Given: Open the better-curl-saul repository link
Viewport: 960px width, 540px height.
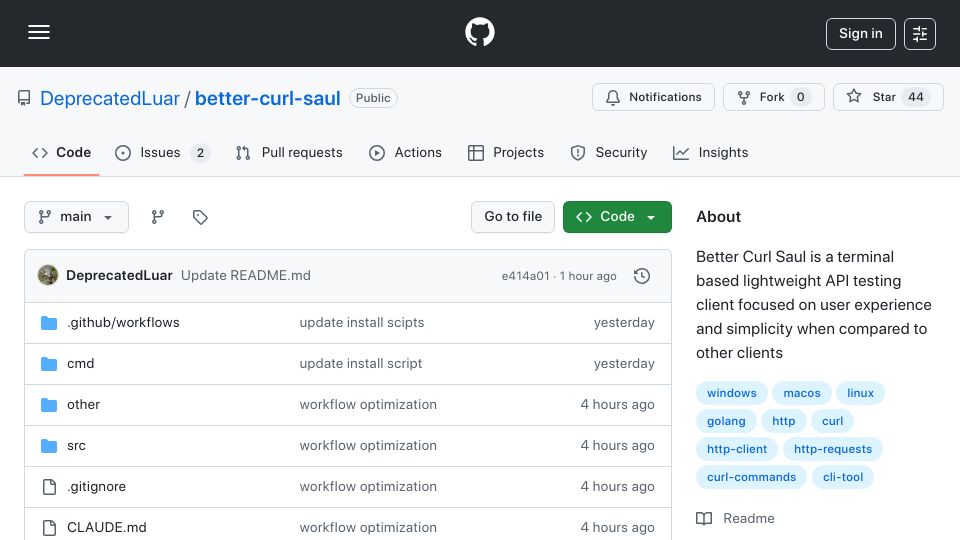Looking at the screenshot, I should coord(268,98).
